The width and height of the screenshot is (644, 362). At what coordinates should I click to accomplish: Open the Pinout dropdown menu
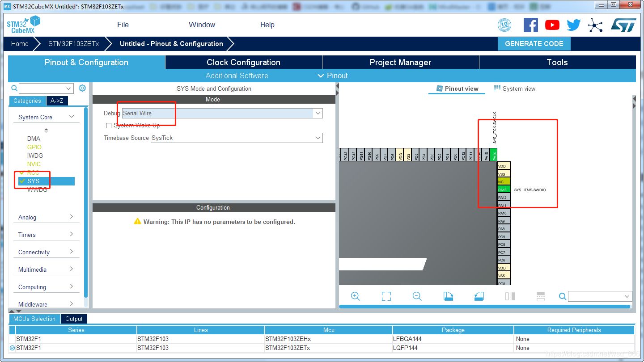[x=333, y=76]
